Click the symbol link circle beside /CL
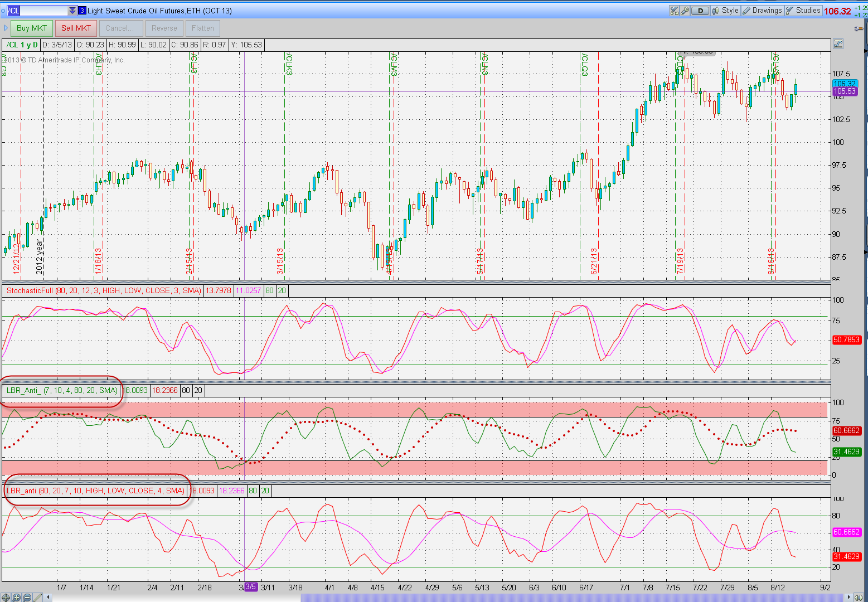The width and height of the screenshot is (868, 602). [x=3, y=11]
